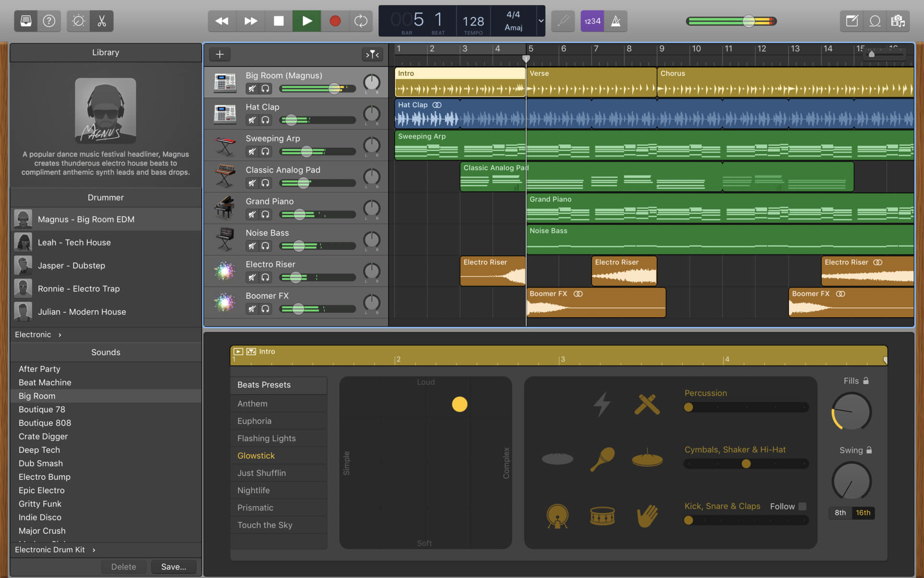
Task: Select the Glowstick beats preset
Action: pyautogui.click(x=255, y=455)
